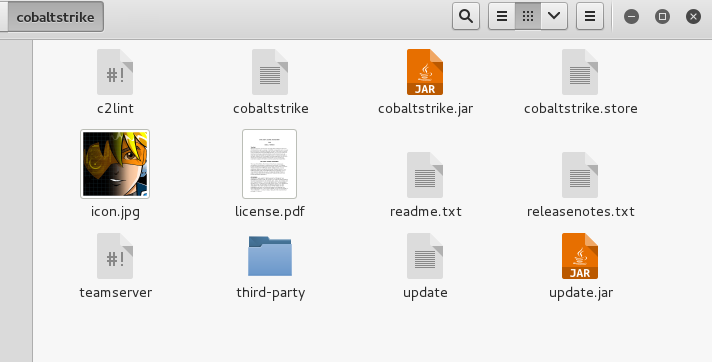Close the file manager window
This screenshot has width=712, height=362.
click(693, 17)
